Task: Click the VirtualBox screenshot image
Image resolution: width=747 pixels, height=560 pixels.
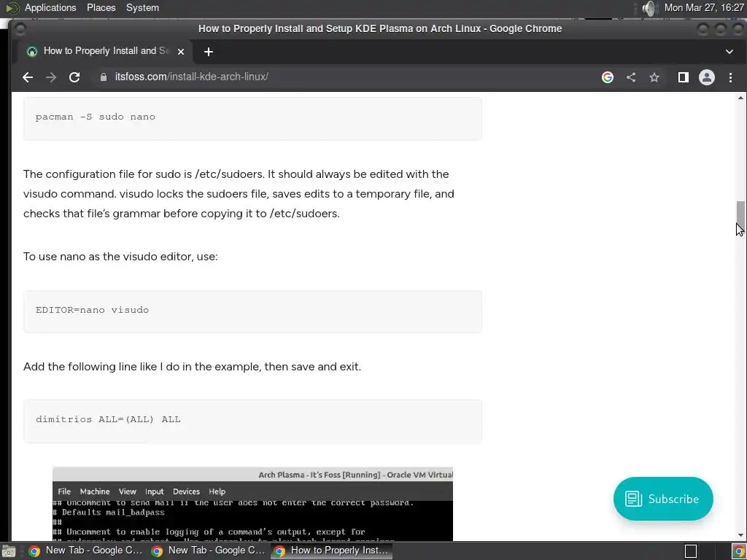Action: [x=252, y=504]
